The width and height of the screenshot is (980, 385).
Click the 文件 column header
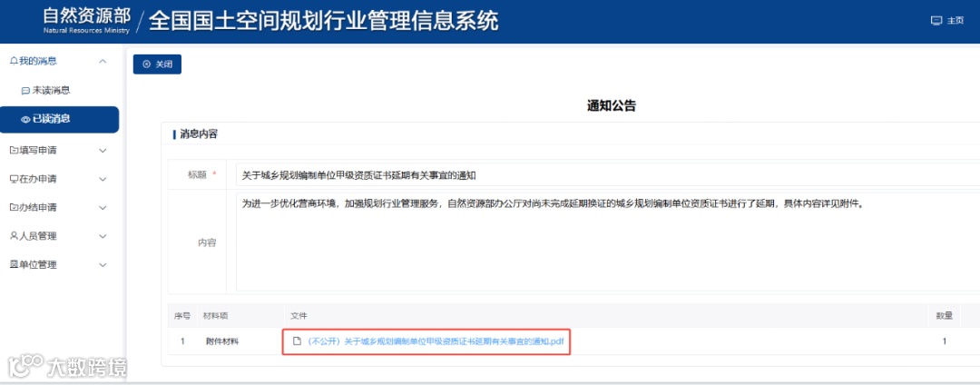pos(299,316)
